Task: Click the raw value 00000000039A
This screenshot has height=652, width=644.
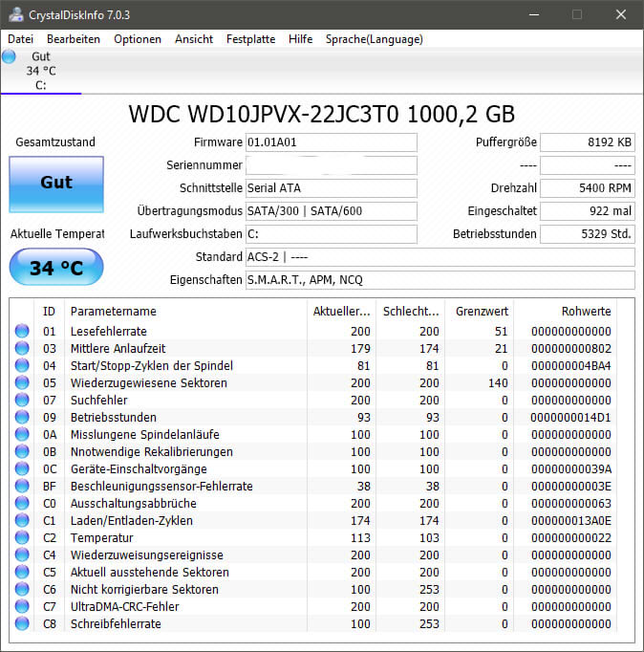Action: [571, 469]
